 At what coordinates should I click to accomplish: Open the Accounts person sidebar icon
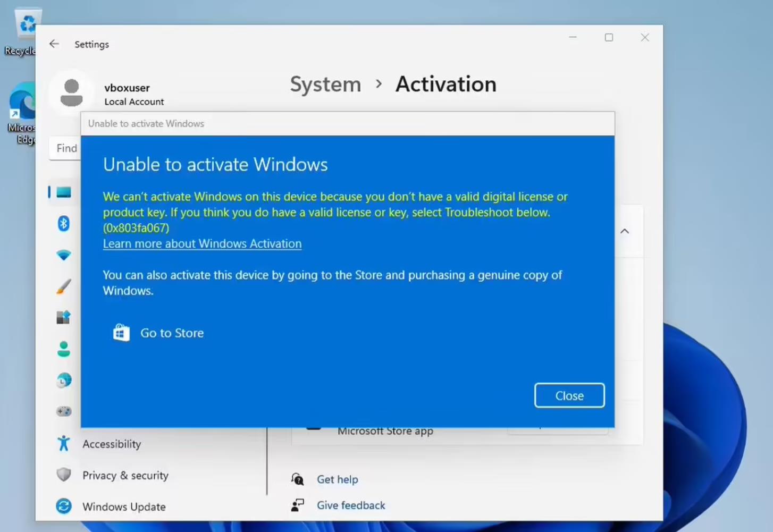pos(64,349)
